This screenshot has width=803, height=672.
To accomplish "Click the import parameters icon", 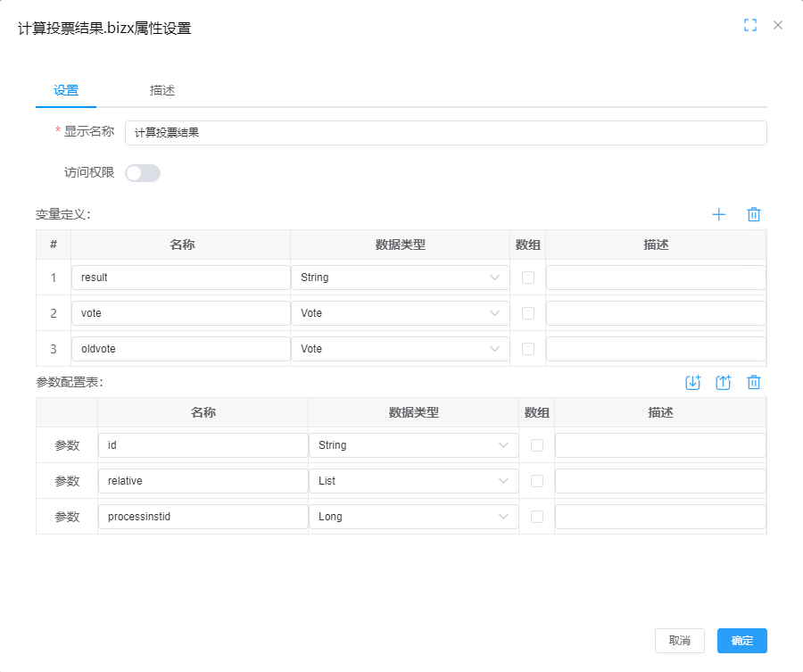I will click(x=693, y=382).
